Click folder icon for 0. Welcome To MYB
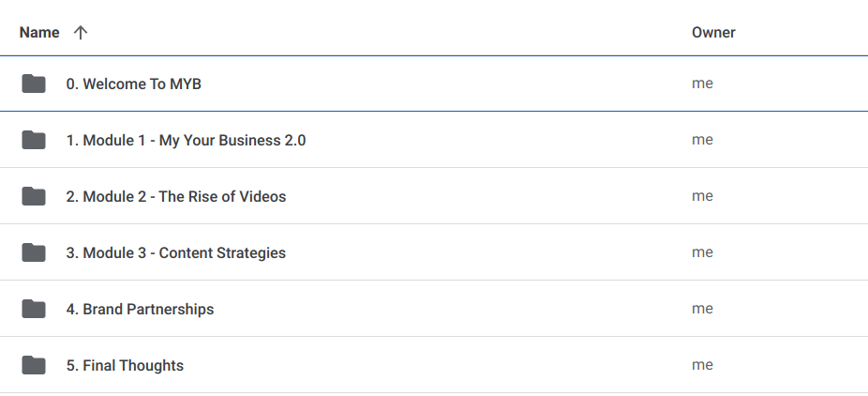The width and height of the screenshot is (868, 396). tap(34, 84)
